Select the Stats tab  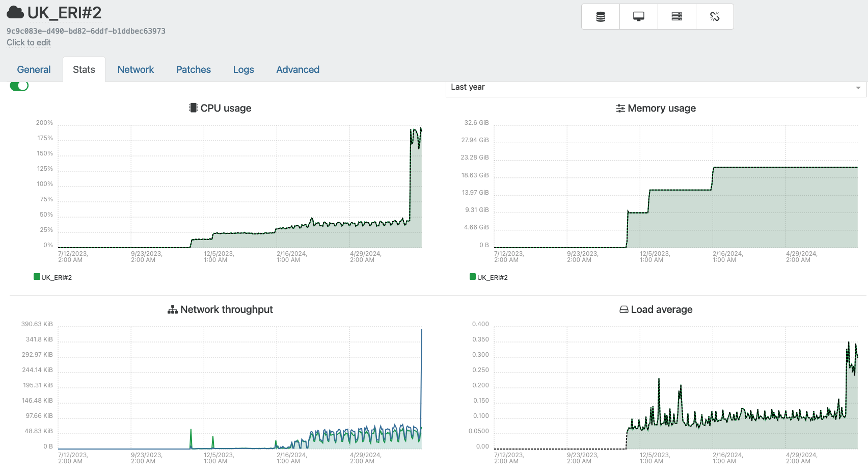[84, 69]
